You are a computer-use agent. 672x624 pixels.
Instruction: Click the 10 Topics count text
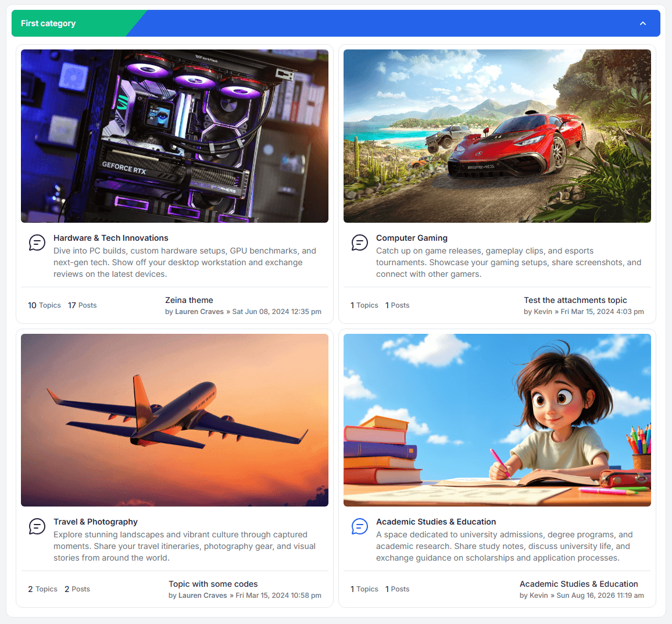[x=44, y=305]
